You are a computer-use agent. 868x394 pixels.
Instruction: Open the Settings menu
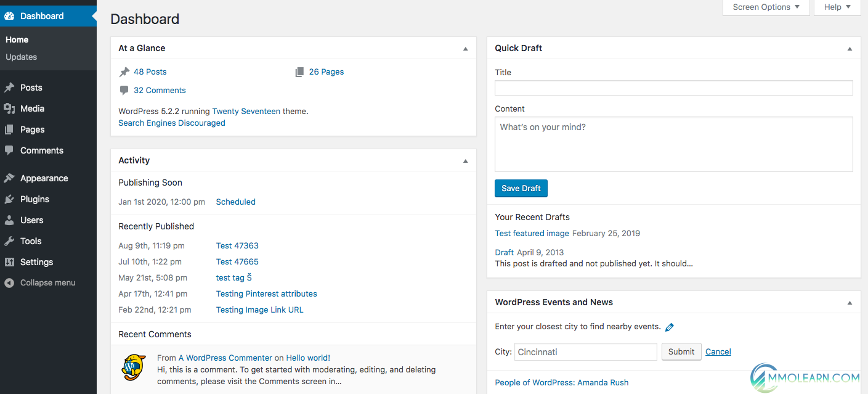(48, 262)
